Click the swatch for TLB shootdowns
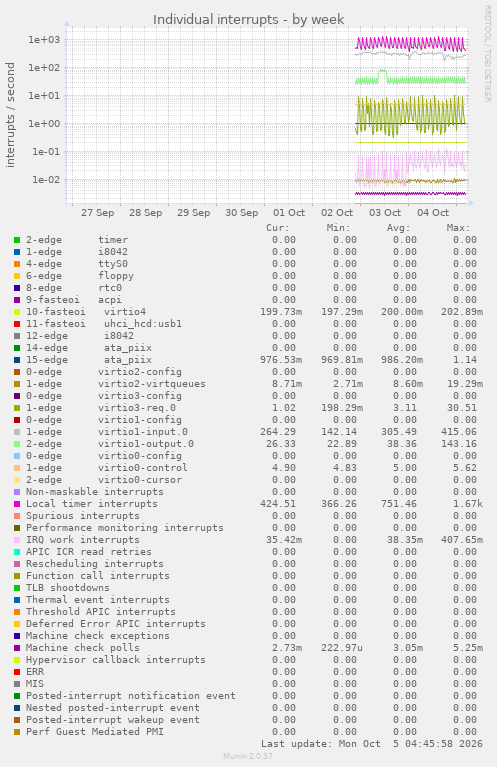The image size is (497, 767). [x=17, y=588]
